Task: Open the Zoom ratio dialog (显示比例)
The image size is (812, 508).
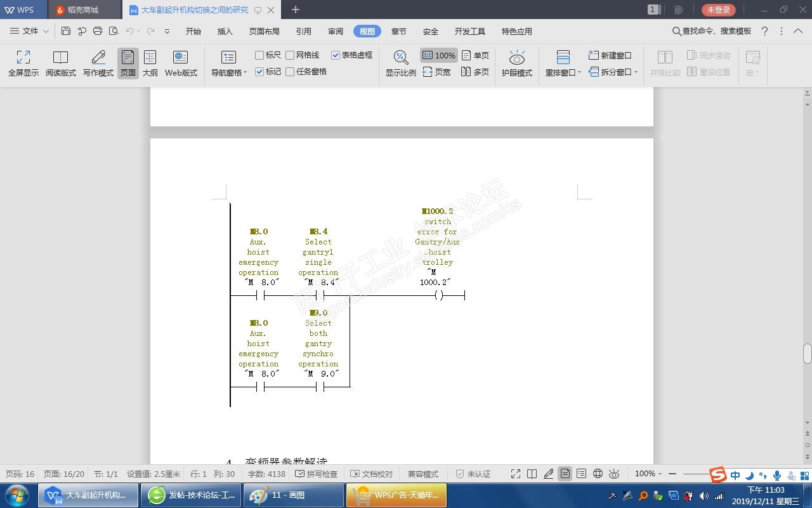Action: (x=401, y=64)
